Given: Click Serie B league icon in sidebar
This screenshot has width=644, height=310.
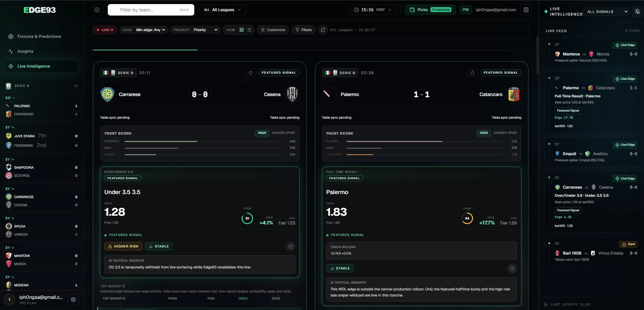Looking at the screenshot, I should (8, 86).
